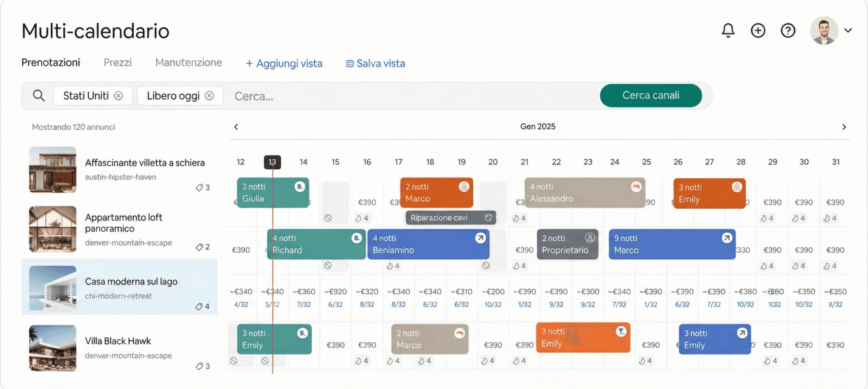Go to the previous month with left chevron
The height and width of the screenshot is (389, 868).
[236, 127]
